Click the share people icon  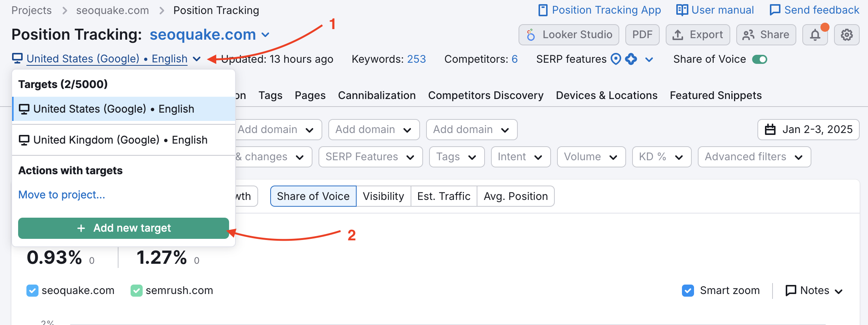pyautogui.click(x=748, y=35)
